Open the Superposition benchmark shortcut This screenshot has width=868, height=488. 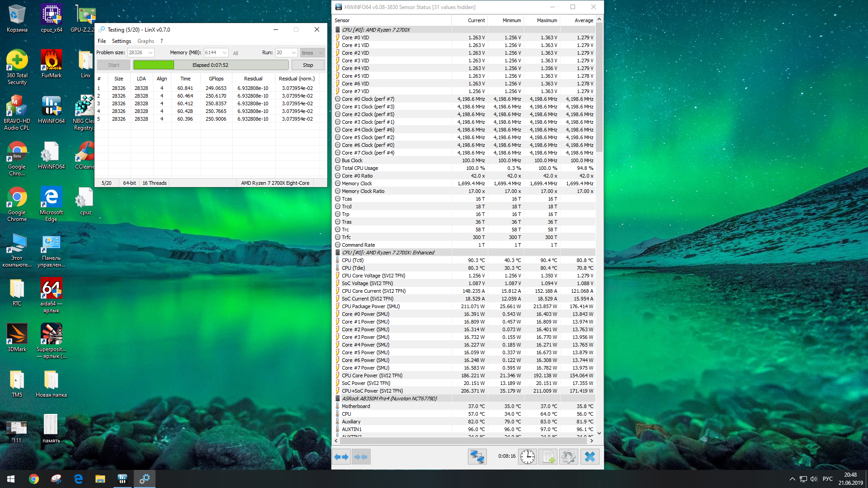(52, 341)
